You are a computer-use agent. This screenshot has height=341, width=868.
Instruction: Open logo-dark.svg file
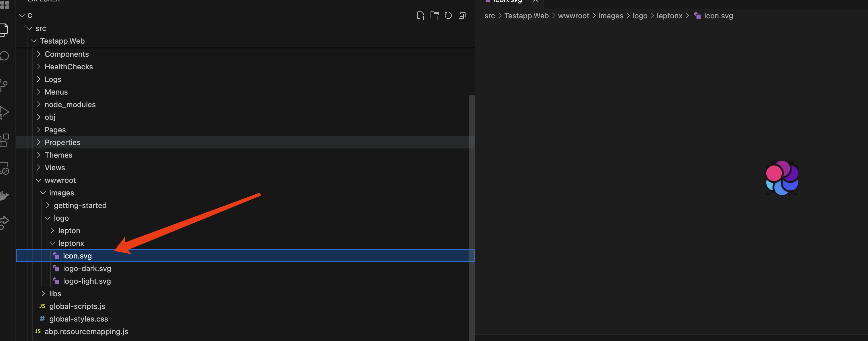[87, 269]
